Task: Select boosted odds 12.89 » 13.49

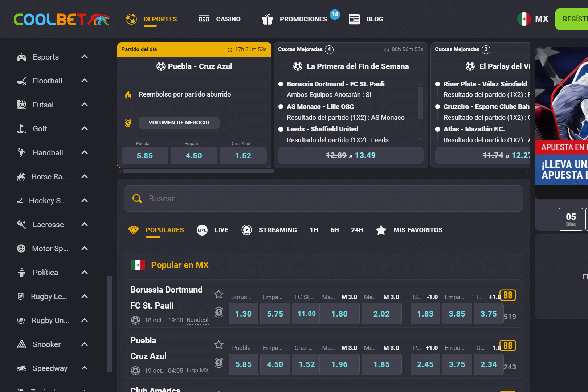Action: point(351,155)
